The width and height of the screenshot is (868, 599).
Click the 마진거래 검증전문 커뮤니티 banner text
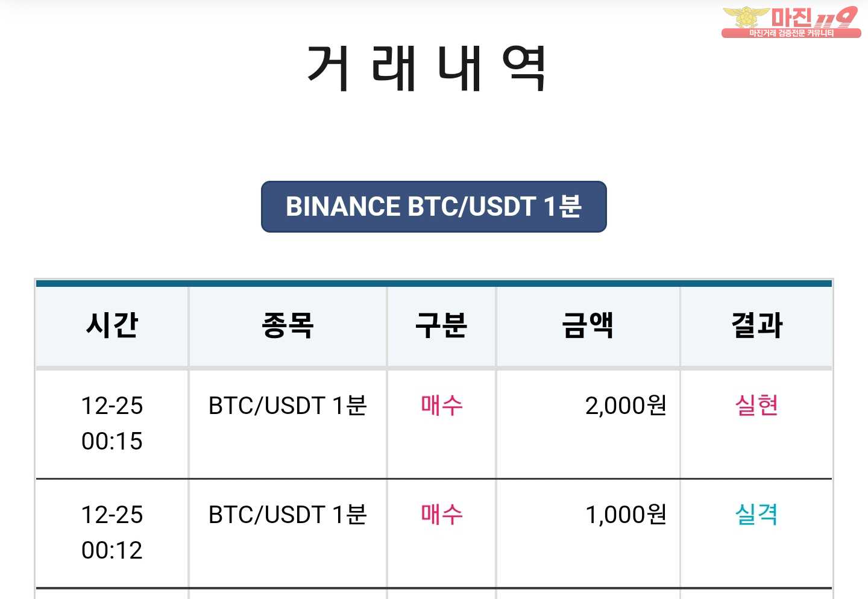point(791,33)
